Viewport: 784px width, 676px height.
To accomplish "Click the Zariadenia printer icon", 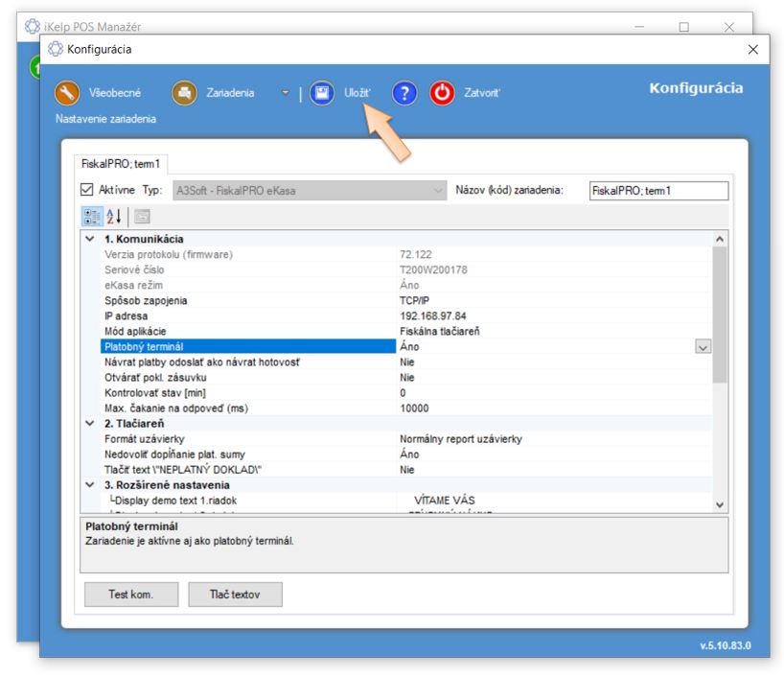I will 184,93.
